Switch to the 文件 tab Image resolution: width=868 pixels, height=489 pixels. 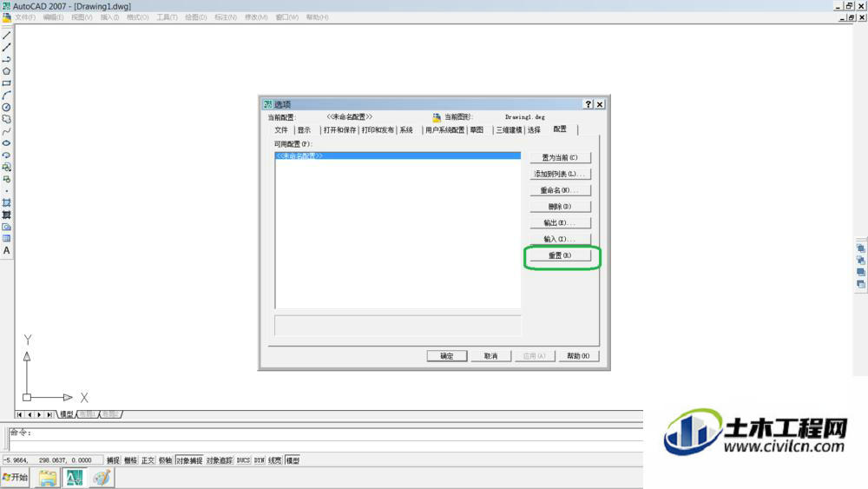[x=281, y=130]
